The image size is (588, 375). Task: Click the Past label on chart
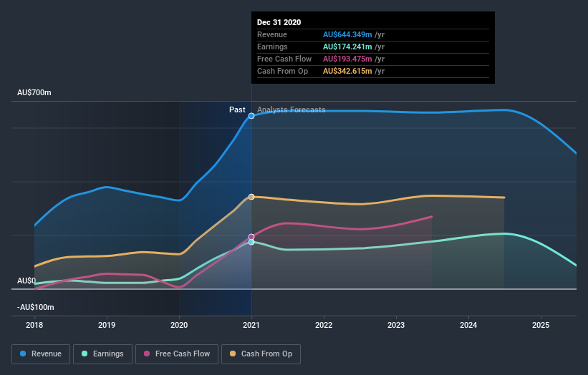(237, 109)
